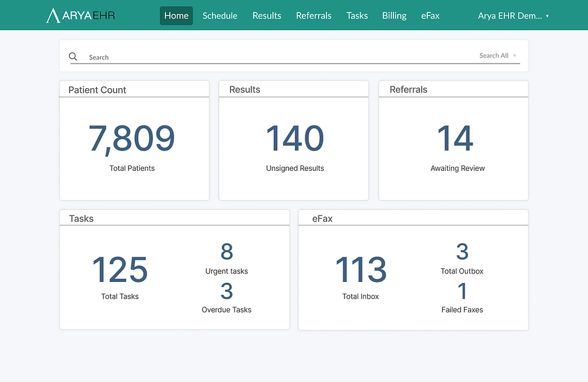Click the Patient Count card header
The height and width of the screenshot is (382, 588).
pos(134,89)
